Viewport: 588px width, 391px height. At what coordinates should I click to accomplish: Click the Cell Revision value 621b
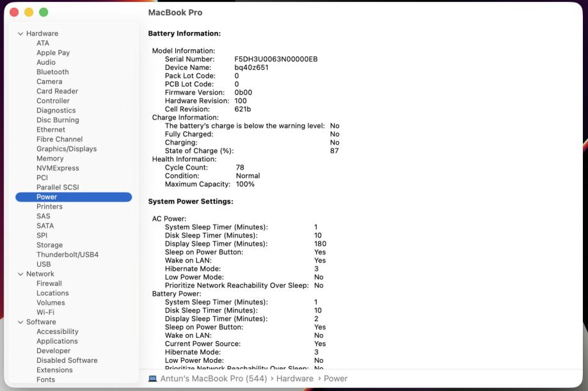pos(242,109)
